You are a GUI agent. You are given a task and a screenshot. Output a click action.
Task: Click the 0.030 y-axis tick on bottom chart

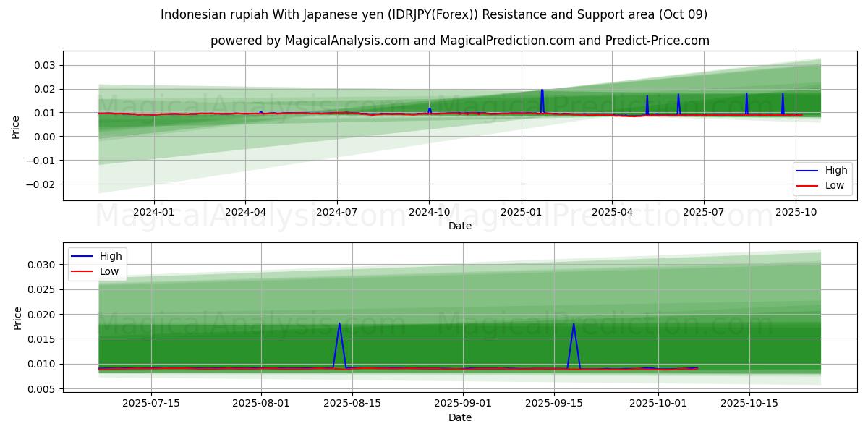tap(42, 265)
